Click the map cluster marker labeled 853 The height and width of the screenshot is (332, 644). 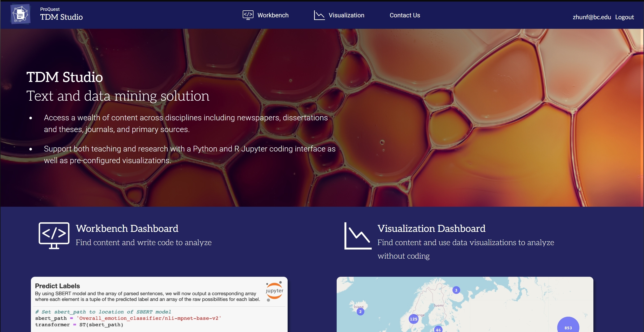coord(568,325)
